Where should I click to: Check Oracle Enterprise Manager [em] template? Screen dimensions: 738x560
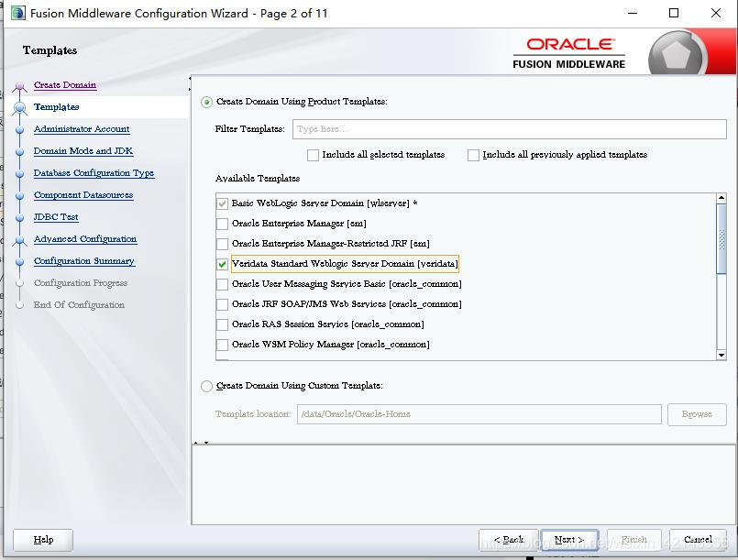pyautogui.click(x=222, y=224)
